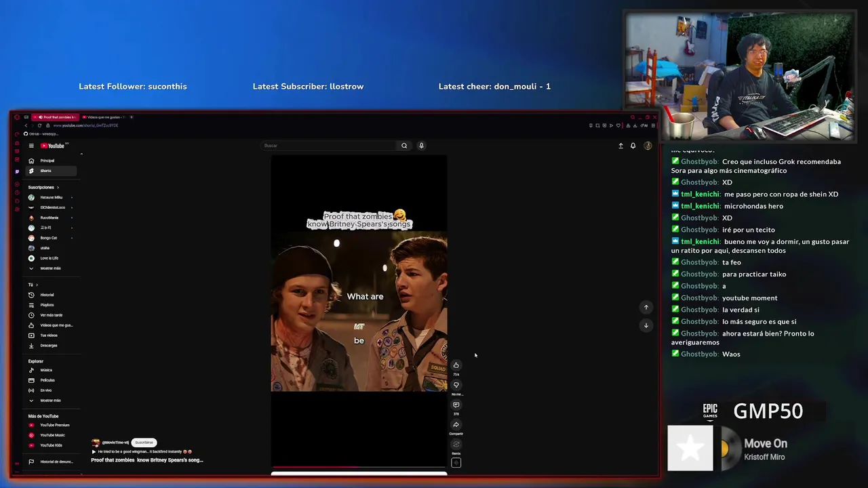The width and height of the screenshot is (868, 488).
Task: Expand the Suscripciones section
Action: coord(43,187)
